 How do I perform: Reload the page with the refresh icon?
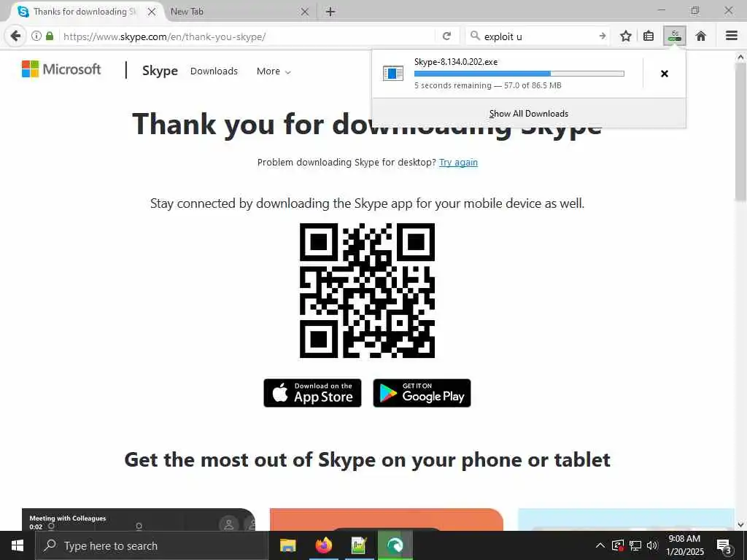click(446, 36)
